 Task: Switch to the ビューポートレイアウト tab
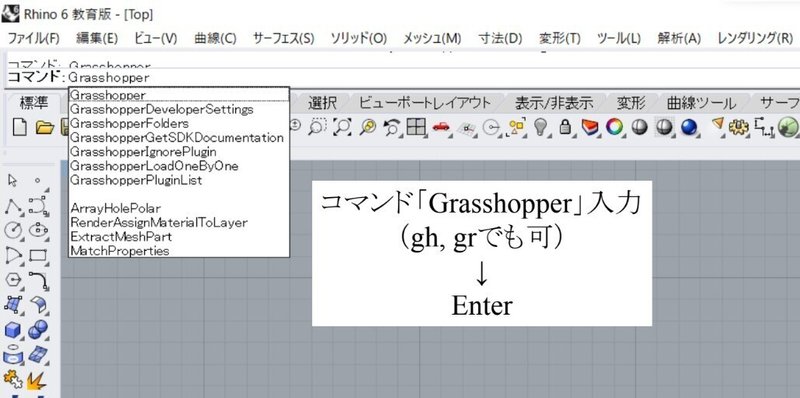pyautogui.click(x=425, y=103)
